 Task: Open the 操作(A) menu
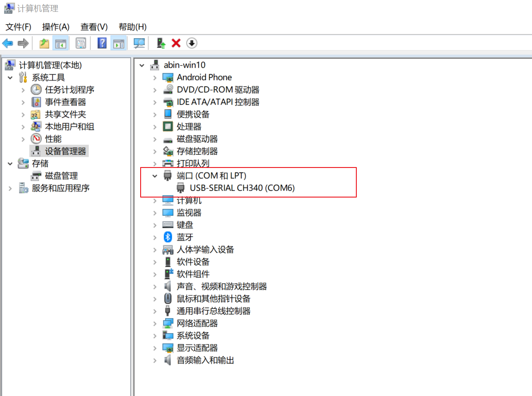point(56,27)
